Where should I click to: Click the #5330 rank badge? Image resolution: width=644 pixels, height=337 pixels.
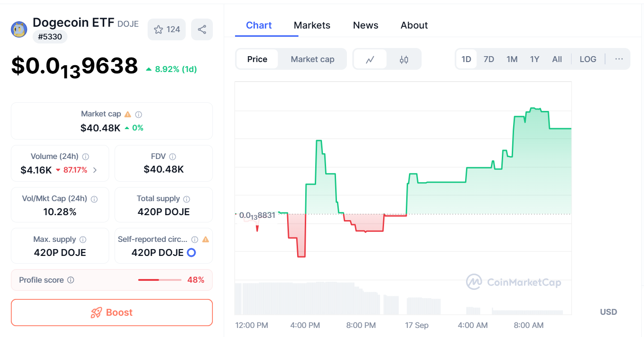click(50, 37)
